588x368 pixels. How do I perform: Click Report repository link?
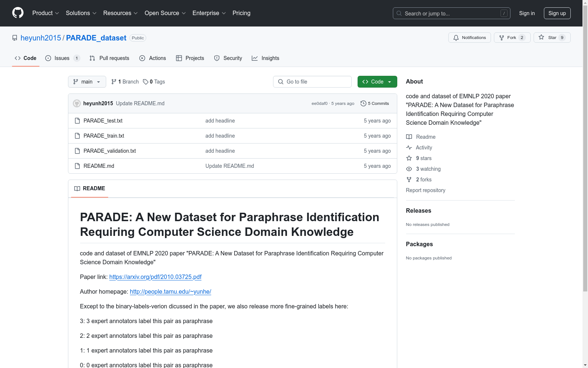coord(426,190)
